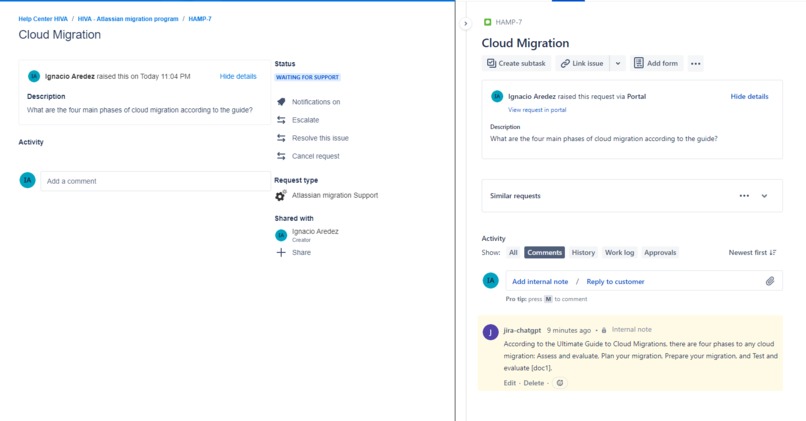Click the 9 minutes ago timestamp

569,330
